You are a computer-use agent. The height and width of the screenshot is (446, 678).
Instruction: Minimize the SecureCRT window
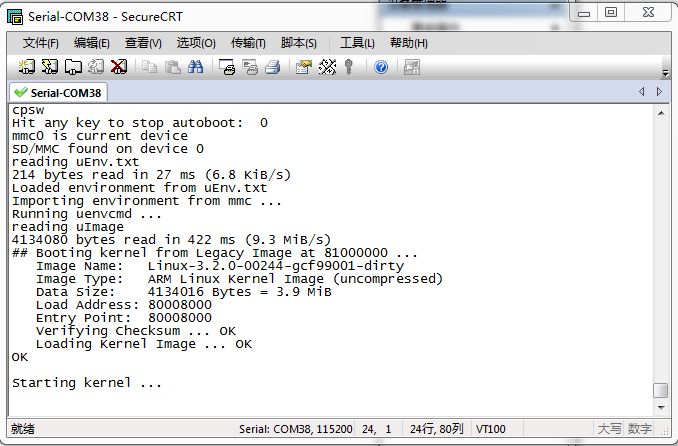584,12
